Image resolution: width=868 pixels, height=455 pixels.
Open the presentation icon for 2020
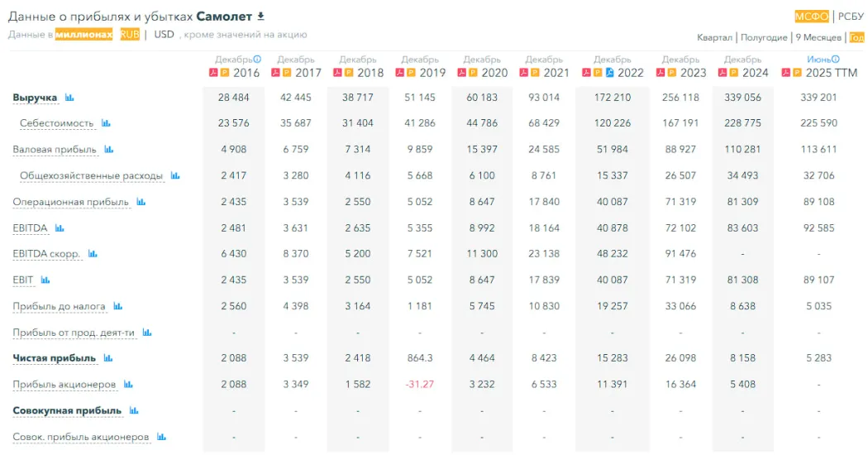point(473,73)
